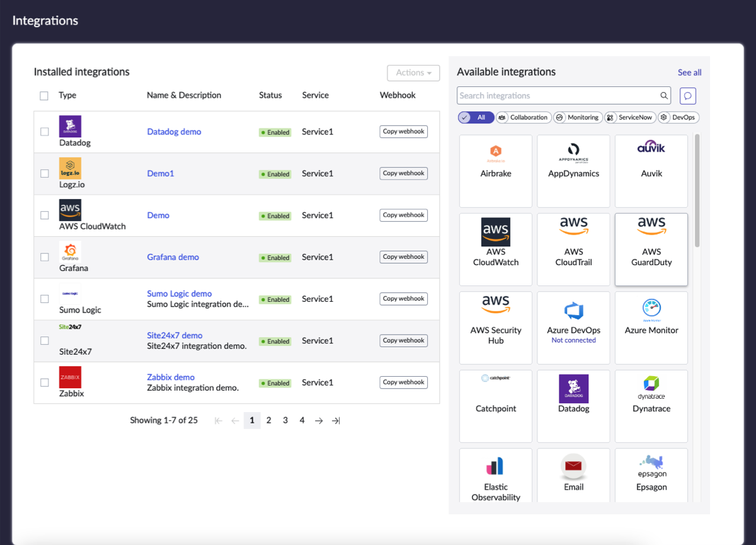The image size is (756, 545).
Task: Click the chat feedback icon beside search
Action: coord(688,96)
